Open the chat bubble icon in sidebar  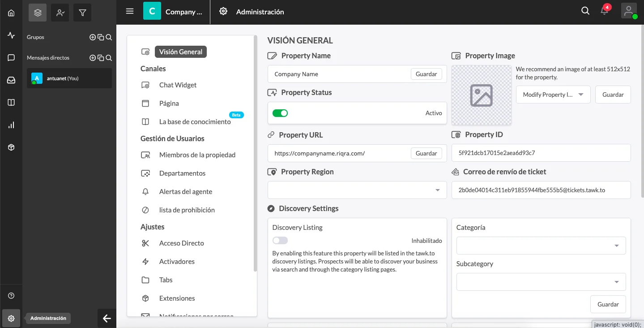click(x=11, y=58)
